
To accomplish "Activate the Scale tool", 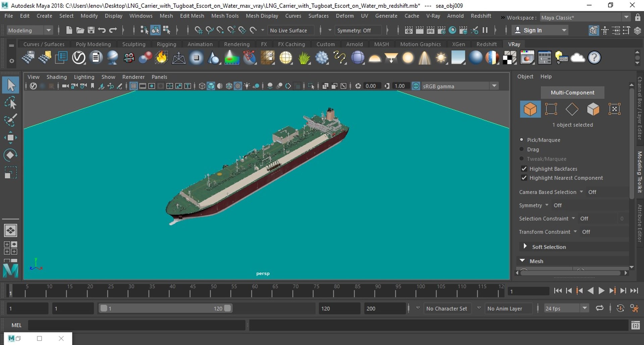I will coord(11,172).
